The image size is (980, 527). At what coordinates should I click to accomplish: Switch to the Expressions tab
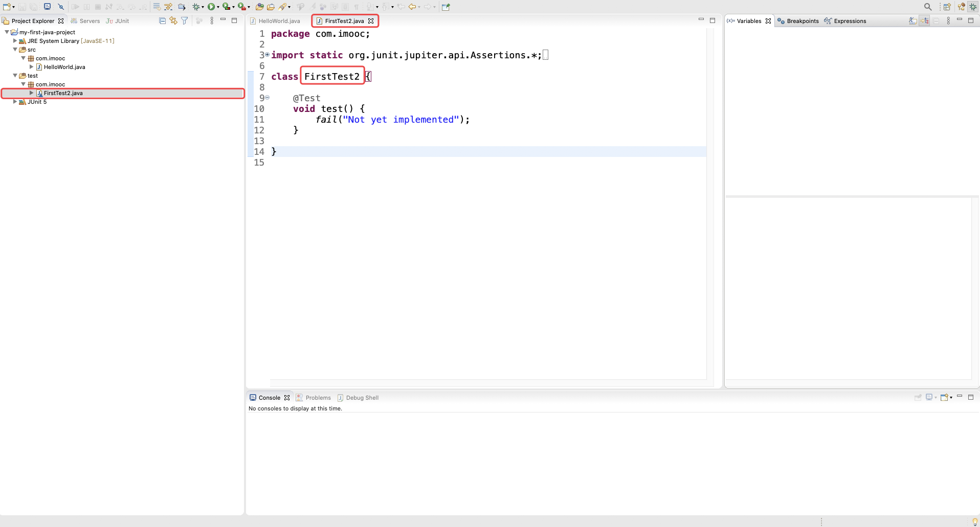pyautogui.click(x=845, y=21)
